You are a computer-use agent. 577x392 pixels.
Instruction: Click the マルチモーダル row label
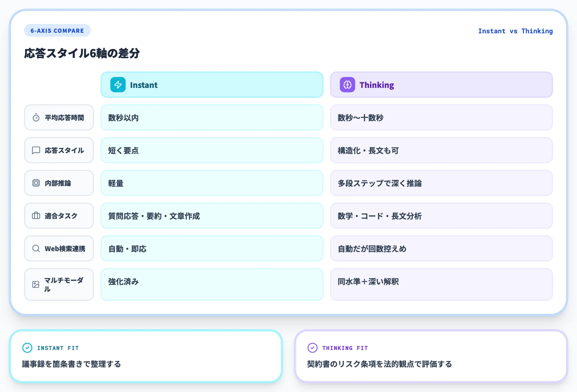click(59, 284)
